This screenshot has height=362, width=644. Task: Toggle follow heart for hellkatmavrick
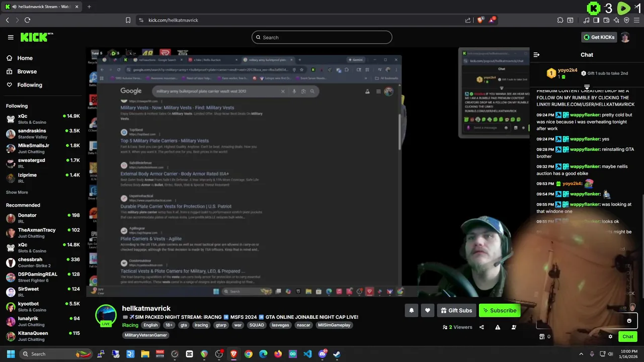[x=428, y=310]
